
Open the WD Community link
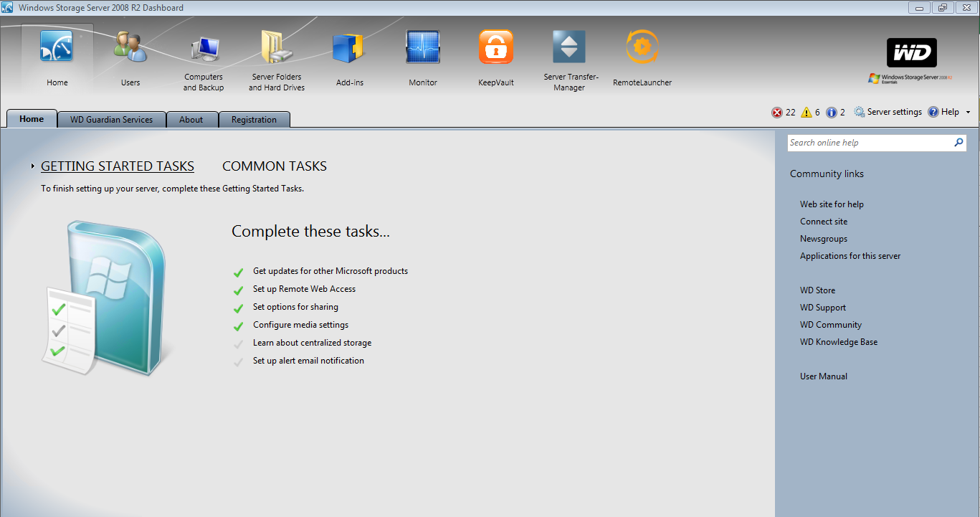click(x=831, y=325)
